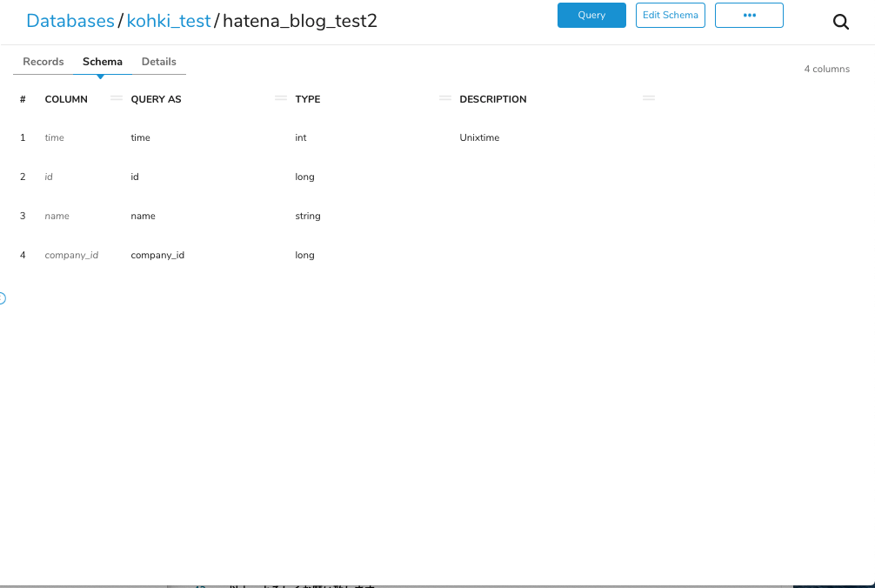The width and height of the screenshot is (875, 588).
Task: Click the hatena_blog_test2 table title
Action: [x=300, y=21]
